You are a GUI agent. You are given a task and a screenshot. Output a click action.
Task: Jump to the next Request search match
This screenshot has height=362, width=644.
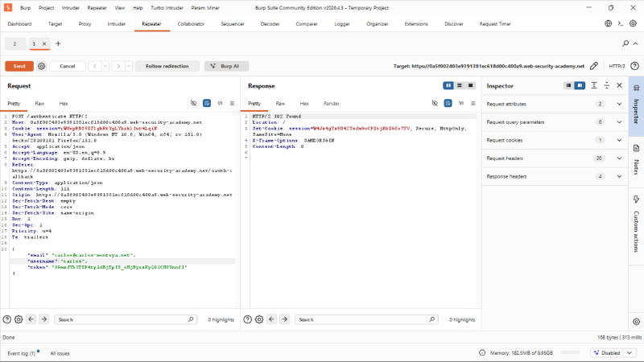(44, 319)
